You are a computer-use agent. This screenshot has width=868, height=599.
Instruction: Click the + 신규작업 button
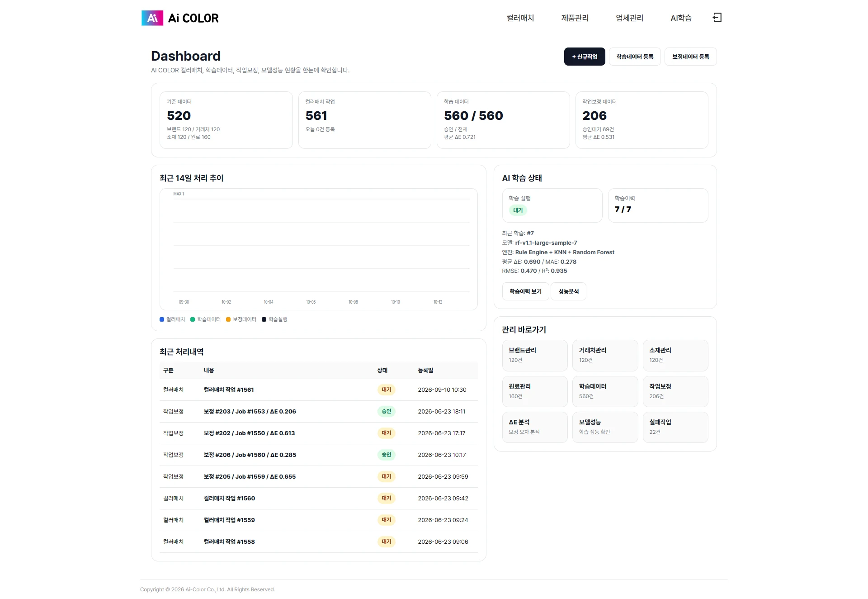pos(585,57)
